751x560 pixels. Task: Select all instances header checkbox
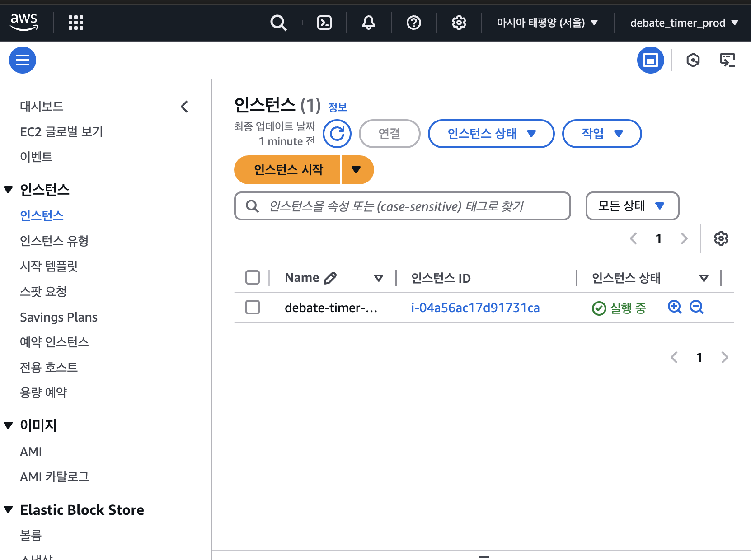pyautogui.click(x=253, y=277)
